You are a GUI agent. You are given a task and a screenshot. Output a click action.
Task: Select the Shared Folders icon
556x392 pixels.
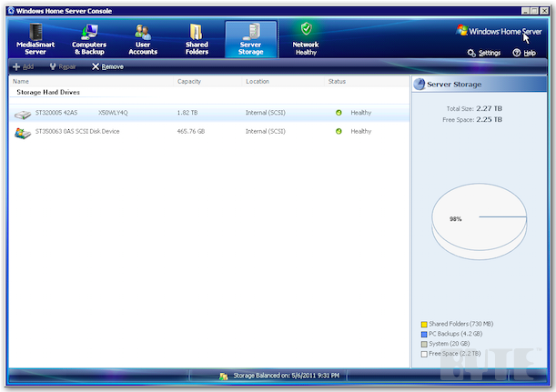click(x=196, y=33)
